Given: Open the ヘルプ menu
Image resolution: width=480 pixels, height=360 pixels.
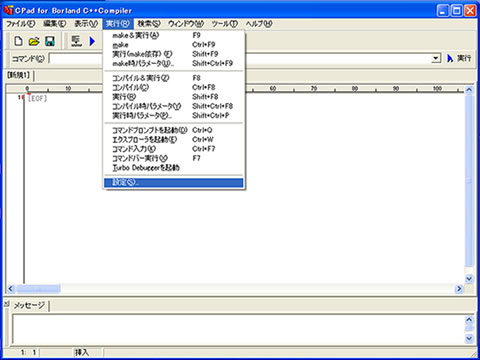Looking at the screenshot, I should (259, 24).
